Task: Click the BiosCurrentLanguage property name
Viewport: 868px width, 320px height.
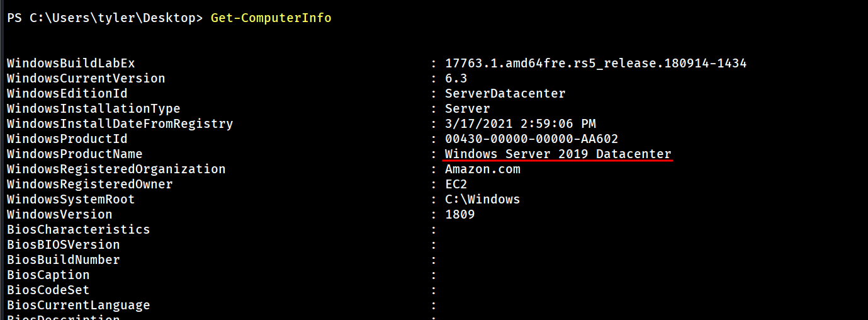Action: 78,306
